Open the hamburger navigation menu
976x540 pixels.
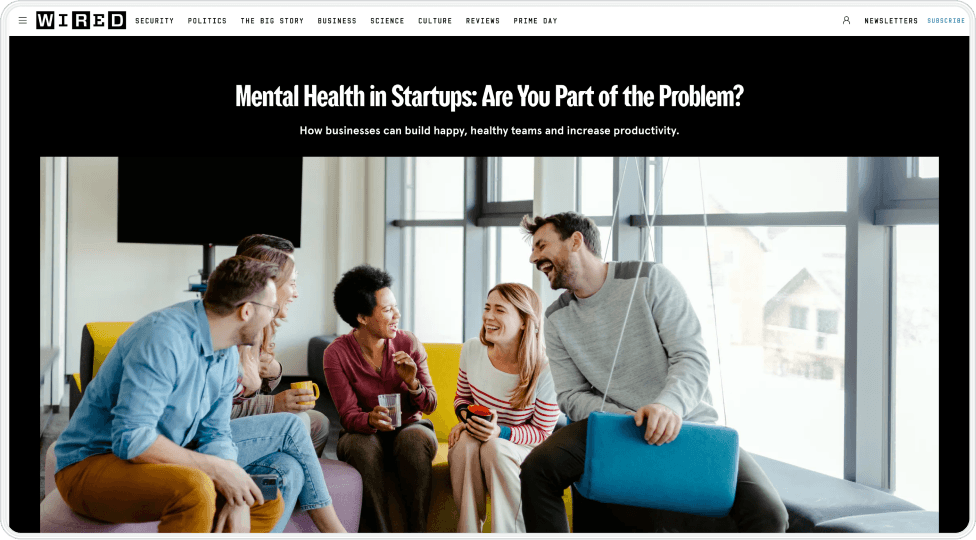pos(22,21)
